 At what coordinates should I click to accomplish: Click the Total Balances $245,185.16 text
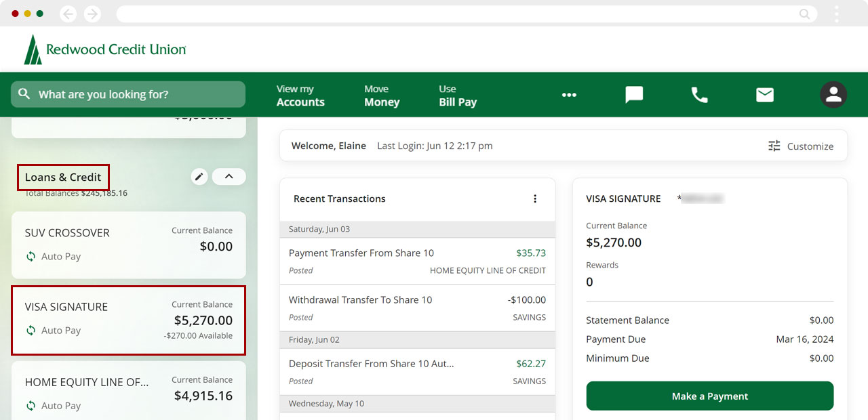pos(76,193)
